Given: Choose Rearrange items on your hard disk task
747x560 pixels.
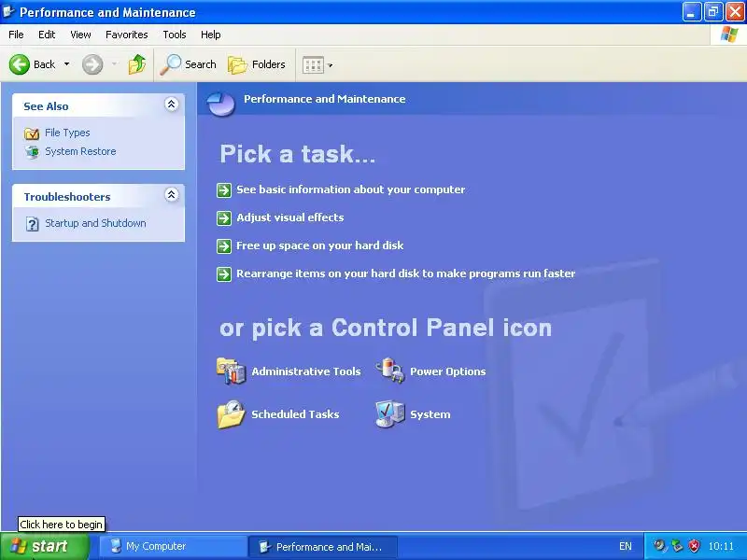Looking at the screenshot, I should tap(406, 273).
